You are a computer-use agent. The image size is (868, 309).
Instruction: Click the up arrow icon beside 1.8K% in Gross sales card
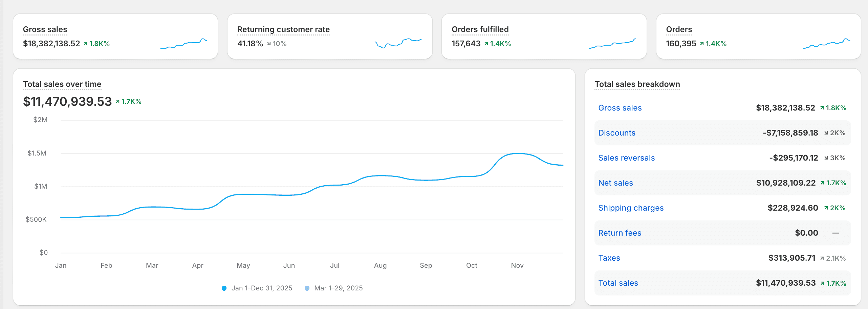pos(86,44)
